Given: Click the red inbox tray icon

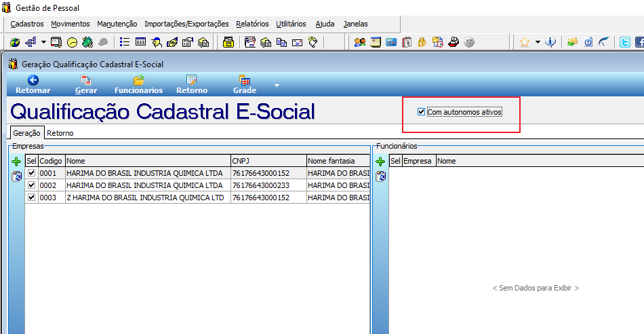Looking at the screenshot, I should click(454, 42).
